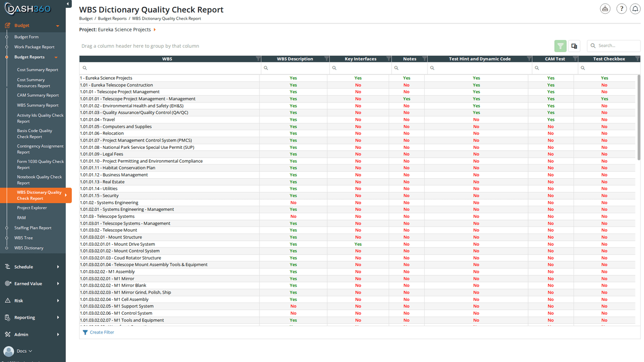Viewport: 644px width, 362px height.
Task: Collapse the Budget menu section
Action: 57,26
